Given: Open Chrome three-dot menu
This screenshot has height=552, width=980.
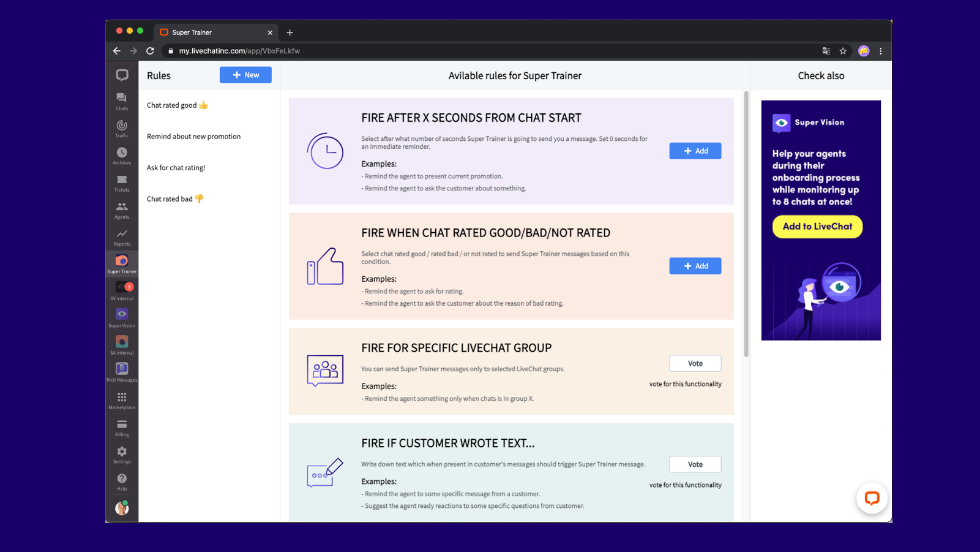Looking at the screenshot, I should [x=881, y=51].
